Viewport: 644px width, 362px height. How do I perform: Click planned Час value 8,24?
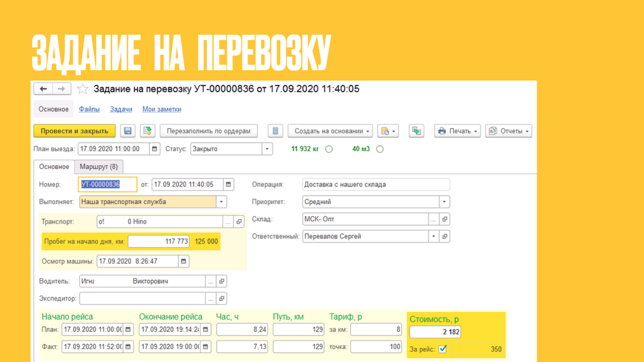pyautogui.click(x=242, y=329)
